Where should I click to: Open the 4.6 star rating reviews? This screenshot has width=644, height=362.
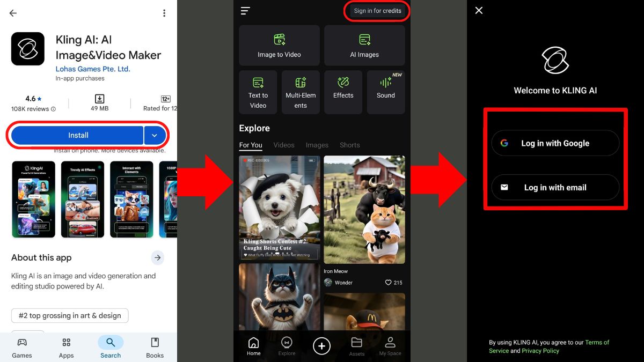coord(33,104)
